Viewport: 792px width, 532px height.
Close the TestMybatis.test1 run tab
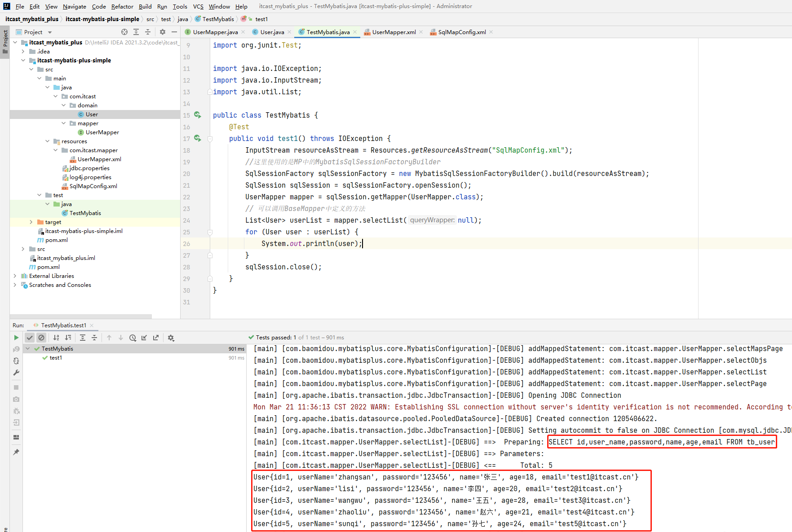pyautogui.click(x=92, y=325)
